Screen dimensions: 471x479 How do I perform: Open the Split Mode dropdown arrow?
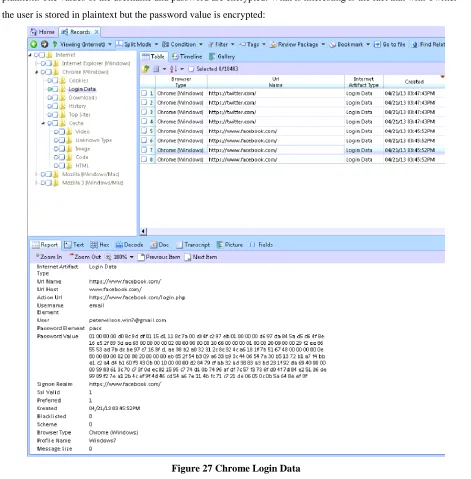point(156,44)
